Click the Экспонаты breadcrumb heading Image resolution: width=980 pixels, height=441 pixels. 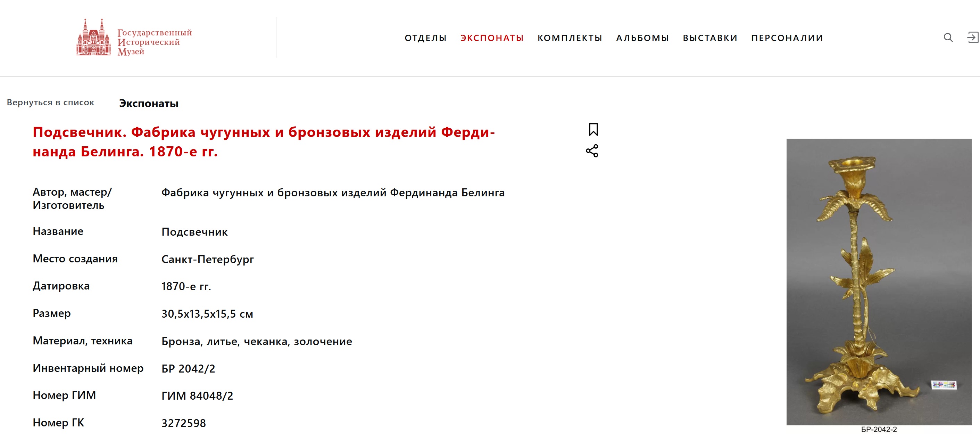click(x=149, y=103)
